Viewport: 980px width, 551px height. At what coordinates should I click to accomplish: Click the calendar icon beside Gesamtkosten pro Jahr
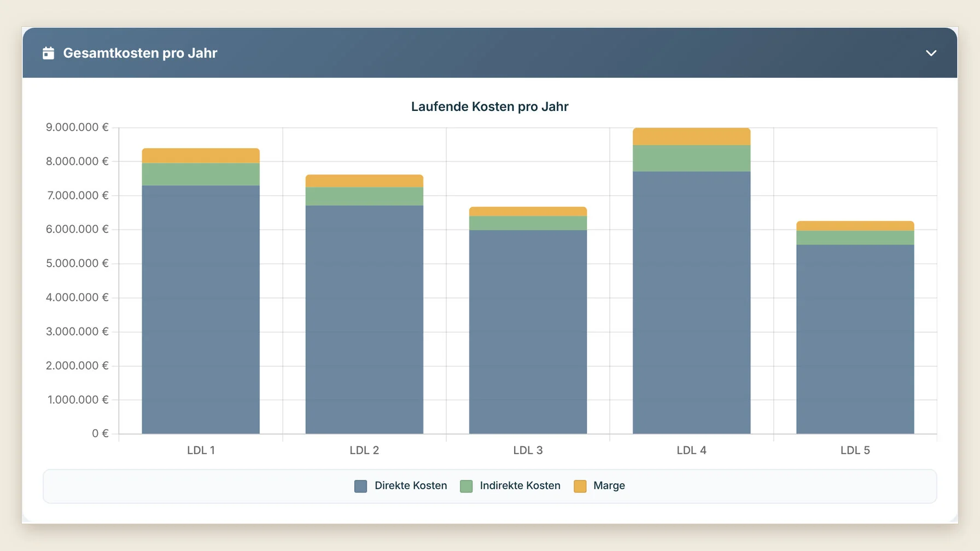coord(48,53)
